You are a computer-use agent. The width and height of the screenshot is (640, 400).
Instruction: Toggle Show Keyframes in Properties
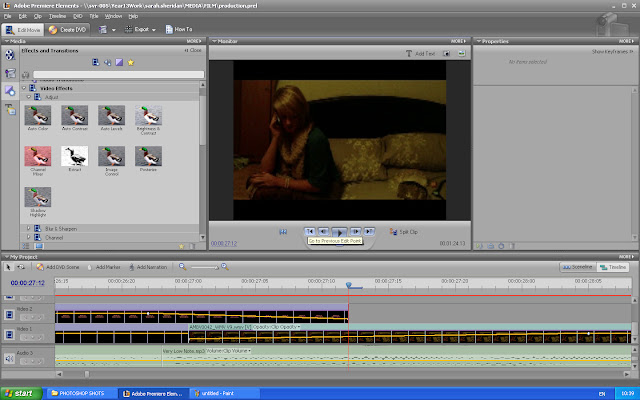pyautogui.click(x=612, y=52)
